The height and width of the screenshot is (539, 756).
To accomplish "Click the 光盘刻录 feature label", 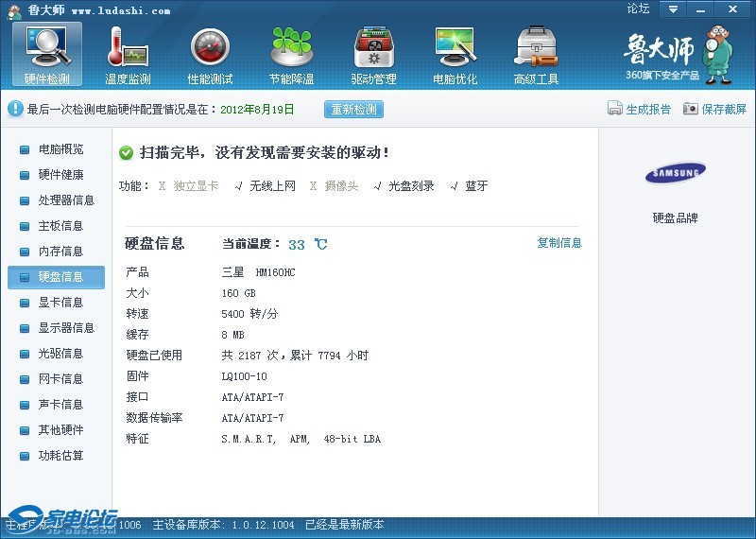I will (x=411, y=185).
